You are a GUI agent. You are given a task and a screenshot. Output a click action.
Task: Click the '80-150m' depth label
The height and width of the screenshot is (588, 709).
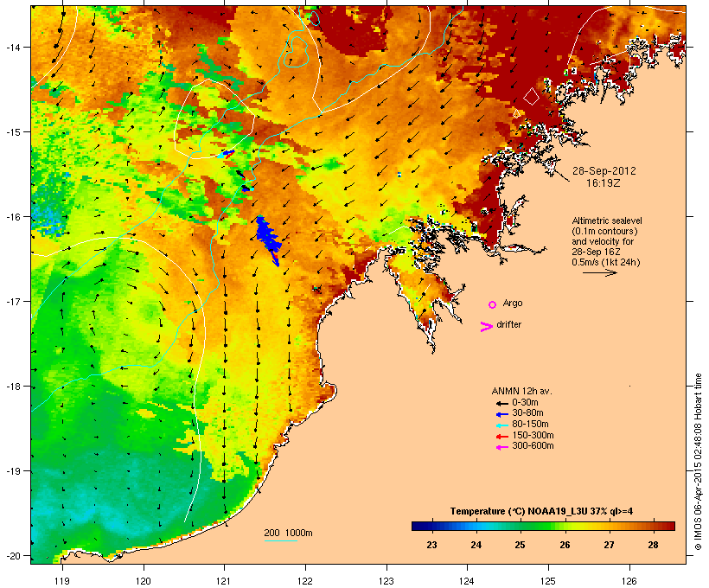(530, 425)
